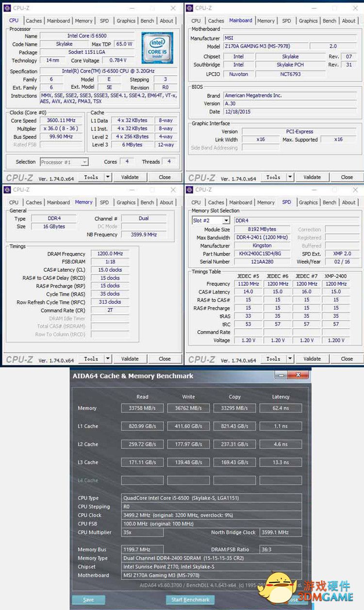The width and height of the screenshot is (364, 610).
Task: Open the Bench tab in the processor window
Action: coord(148,21)
